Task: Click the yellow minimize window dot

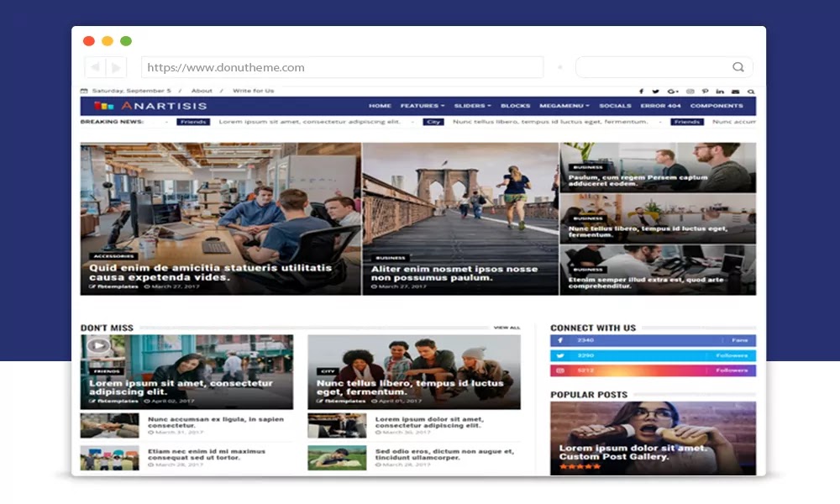Action: (x=108, y=41)
